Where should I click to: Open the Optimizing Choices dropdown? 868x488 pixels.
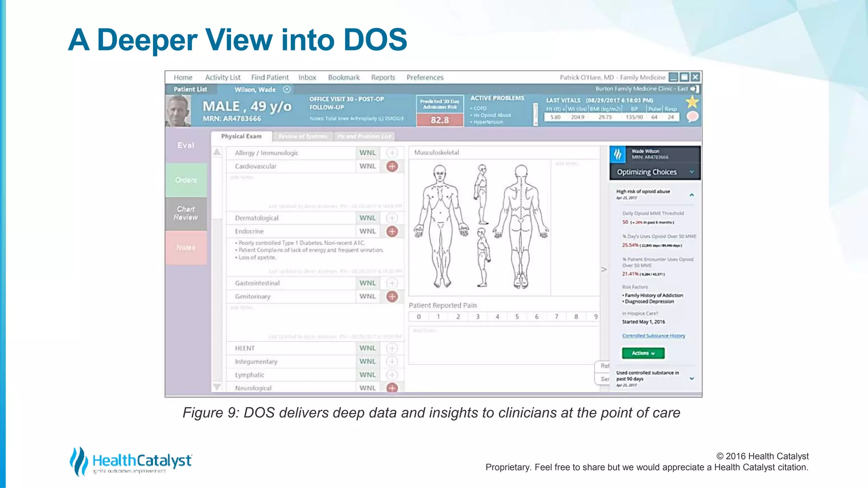point(655,172)
